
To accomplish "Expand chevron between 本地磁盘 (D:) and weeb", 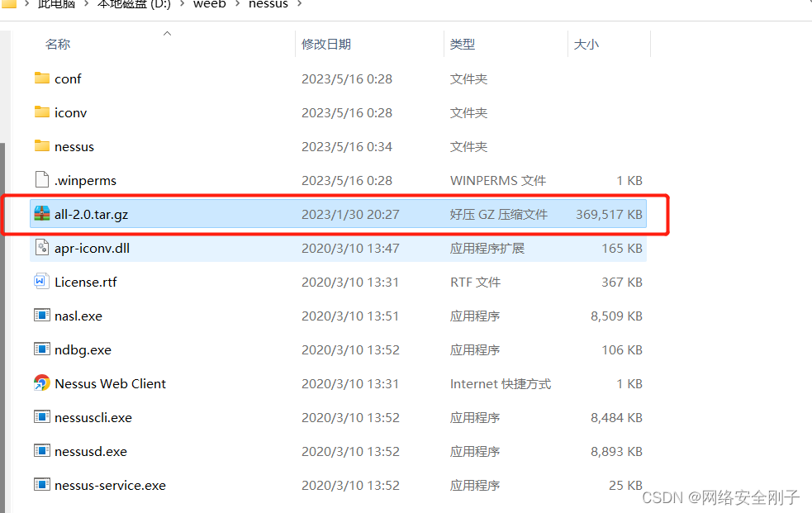I will pos(182,4).
